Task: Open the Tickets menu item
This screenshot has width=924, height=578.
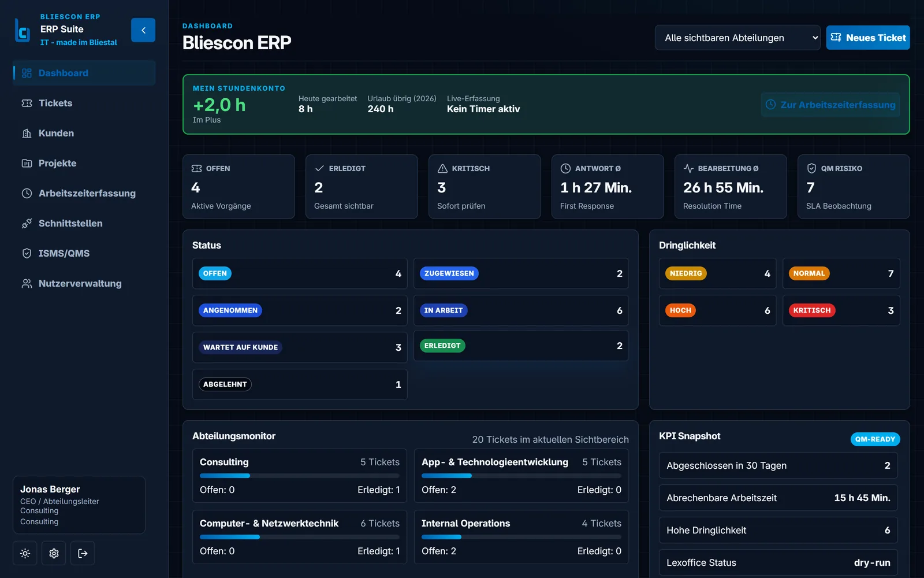Action: pyautogui.click(x=84, y=103)
